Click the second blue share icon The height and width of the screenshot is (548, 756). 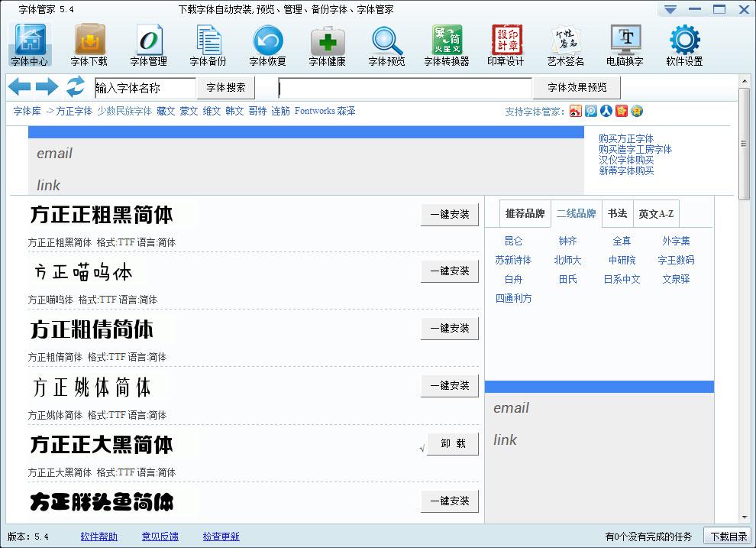pos(591,111)
